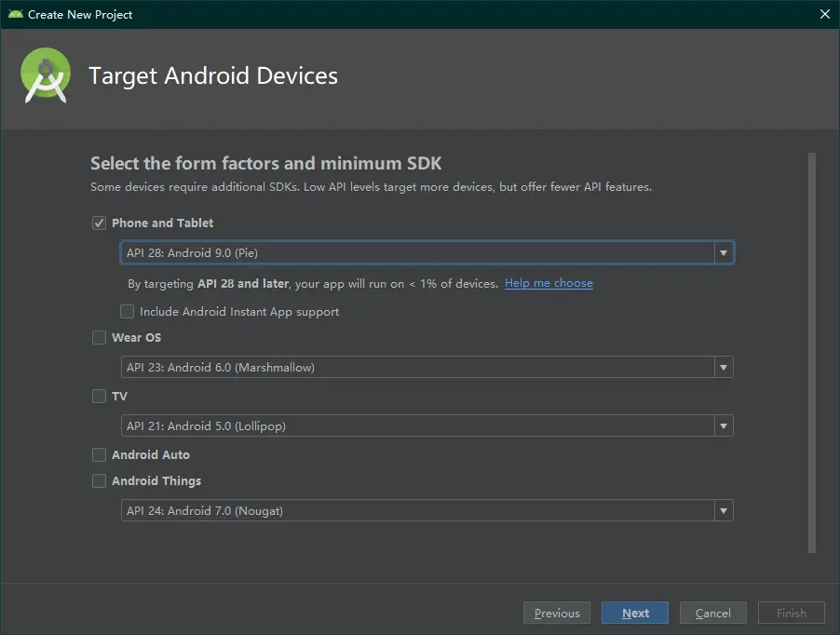Viewport: 840px width, 635px height.
Task: Uncheck the Phone and Tablet checkbox
Action: [x=99, y=223]
